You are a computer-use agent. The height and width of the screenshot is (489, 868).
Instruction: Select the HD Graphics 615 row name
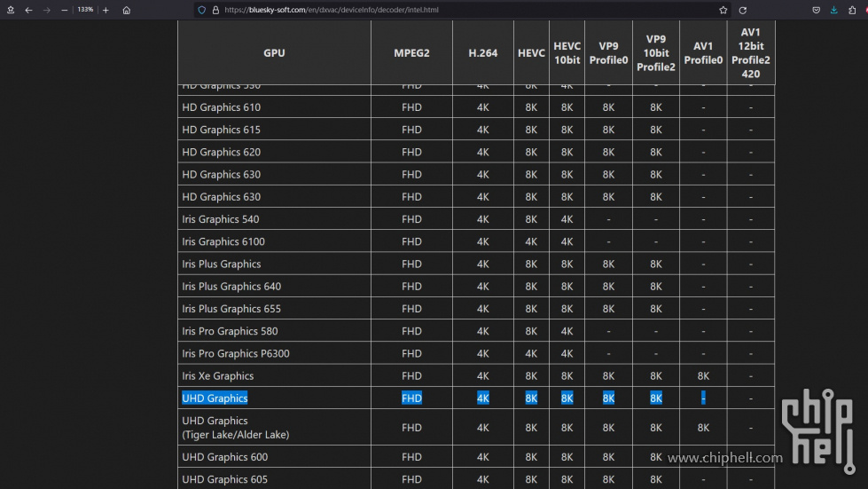point(222,130)
